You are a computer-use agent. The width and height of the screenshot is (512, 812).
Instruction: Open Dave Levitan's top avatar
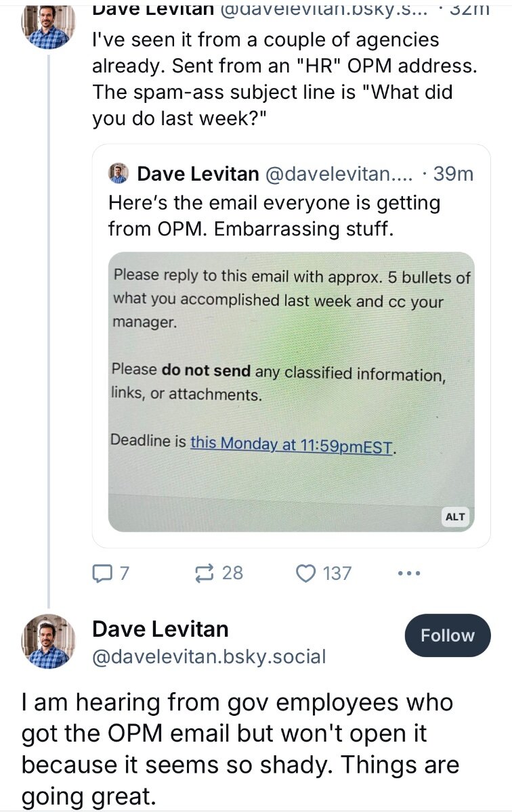[48, 23]
